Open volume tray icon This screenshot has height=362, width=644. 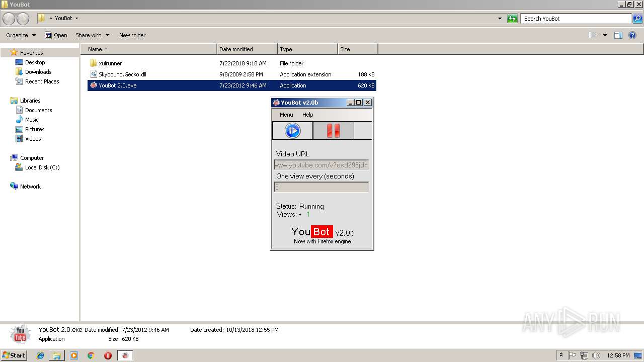596,355
